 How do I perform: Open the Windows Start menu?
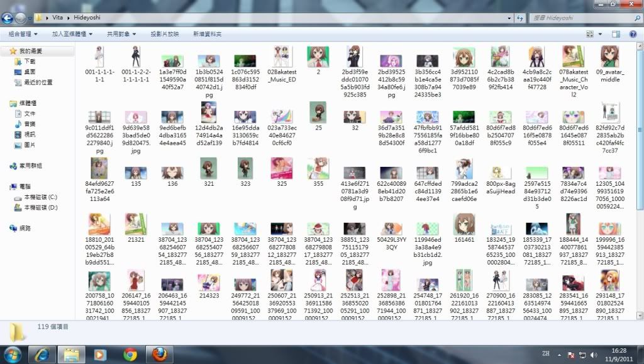pyautogui.click(x=13, y=355)
